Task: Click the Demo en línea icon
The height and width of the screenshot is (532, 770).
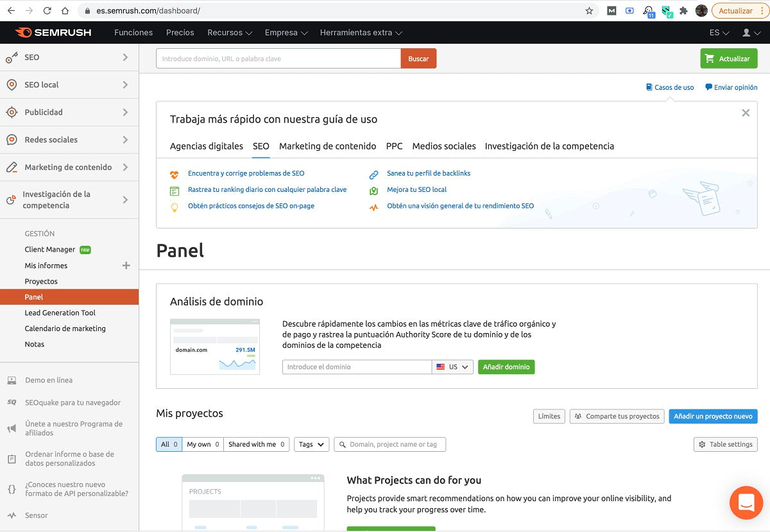Action: 12,380
